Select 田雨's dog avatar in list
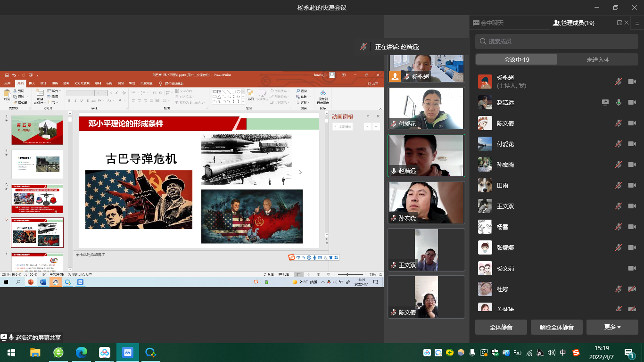This screenshot has width=644, height=362. 485,185
